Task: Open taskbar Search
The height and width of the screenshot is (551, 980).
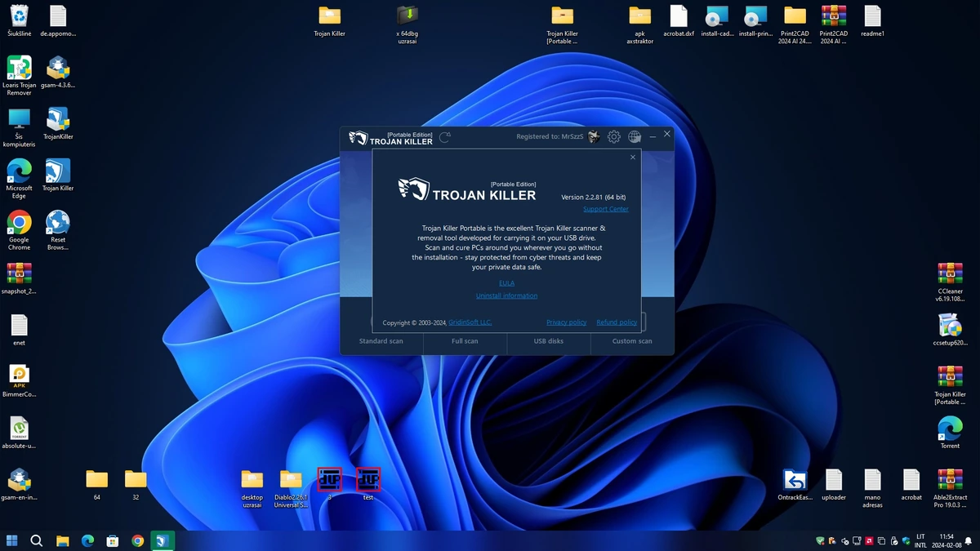Action: pyautogui.click(x=37, y=540)
